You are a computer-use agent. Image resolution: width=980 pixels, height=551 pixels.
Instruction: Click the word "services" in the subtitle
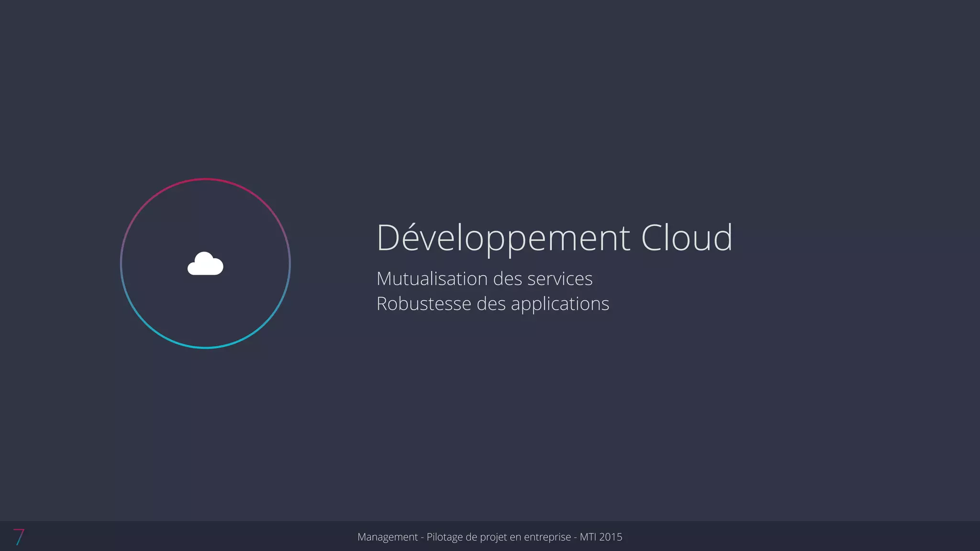pyautogui.click(x=559, y=279)
